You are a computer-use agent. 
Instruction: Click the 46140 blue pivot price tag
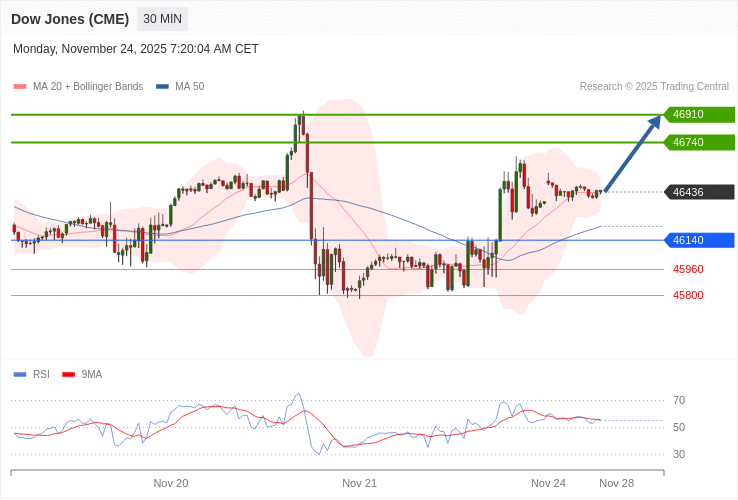[699, 240]
